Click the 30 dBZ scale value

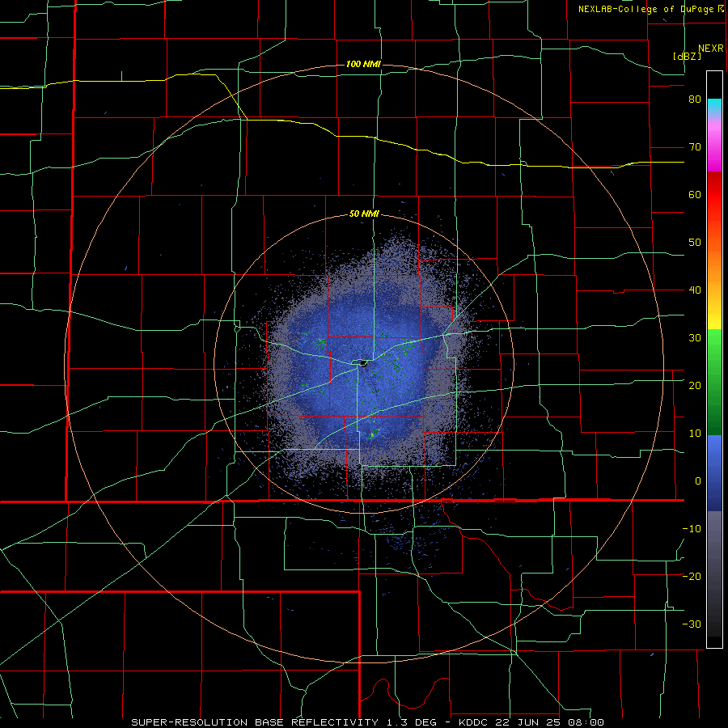695,338
